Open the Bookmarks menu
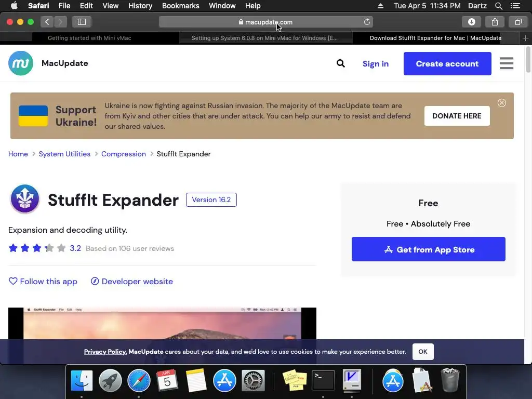 pyautogui.click(x=180, y=6)
